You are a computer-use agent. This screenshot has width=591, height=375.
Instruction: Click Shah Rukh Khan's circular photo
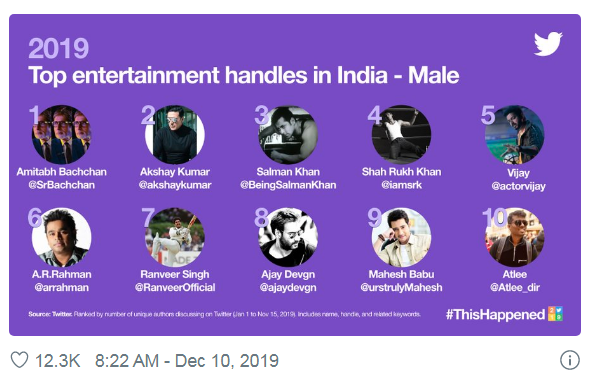coord(401,135)
